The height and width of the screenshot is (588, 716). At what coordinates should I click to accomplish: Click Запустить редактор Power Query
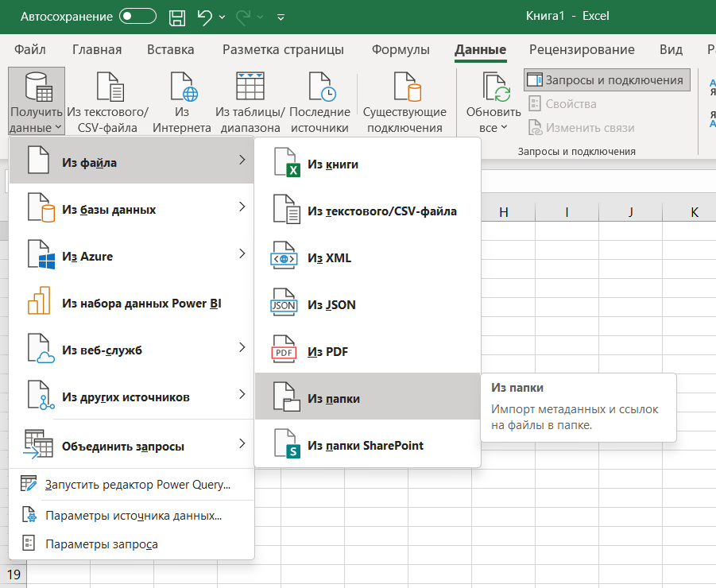pos(137,484)
